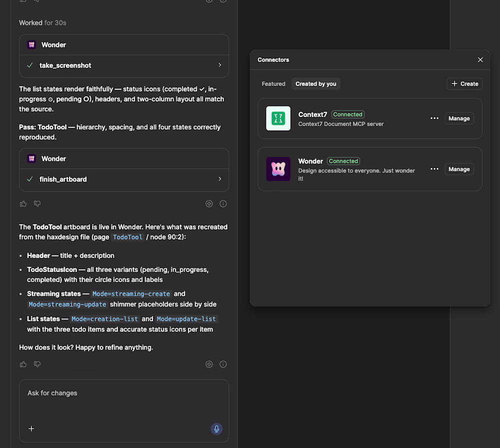
Task: Open the Context7 connector logo
Action: coord(278,118)
